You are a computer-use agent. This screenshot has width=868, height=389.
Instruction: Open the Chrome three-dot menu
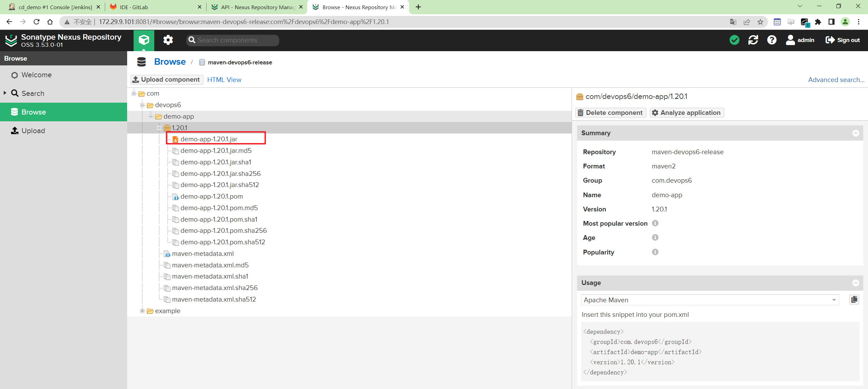(859, 22)
